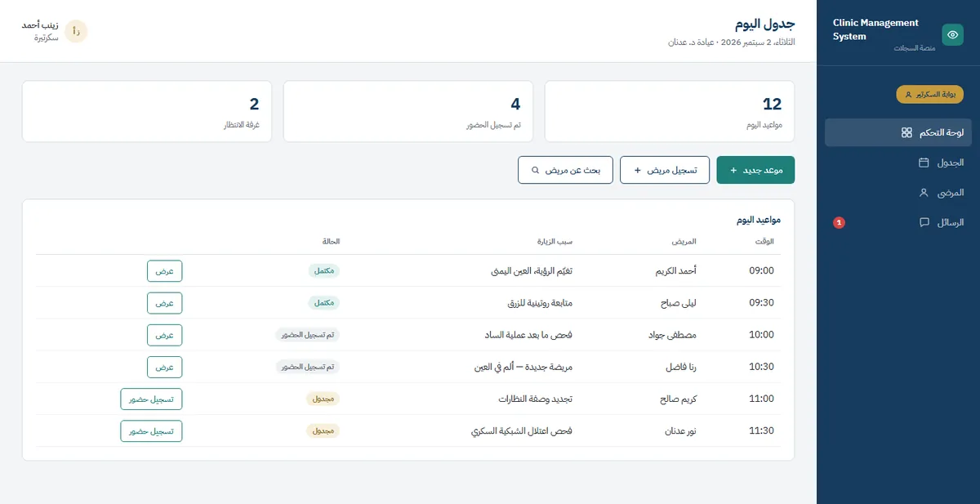
Task: Click تسجيل حضور for كريم صالح
Action: [151, 399]
